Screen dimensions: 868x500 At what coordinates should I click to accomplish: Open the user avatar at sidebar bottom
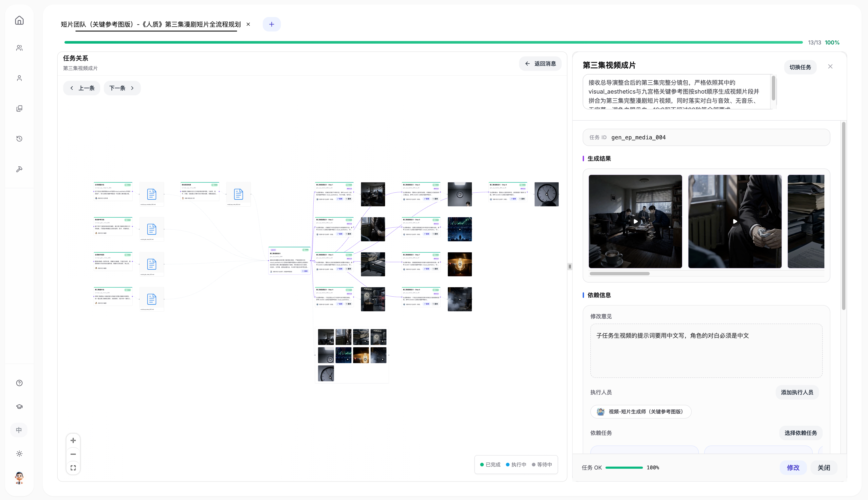point(19,478)
